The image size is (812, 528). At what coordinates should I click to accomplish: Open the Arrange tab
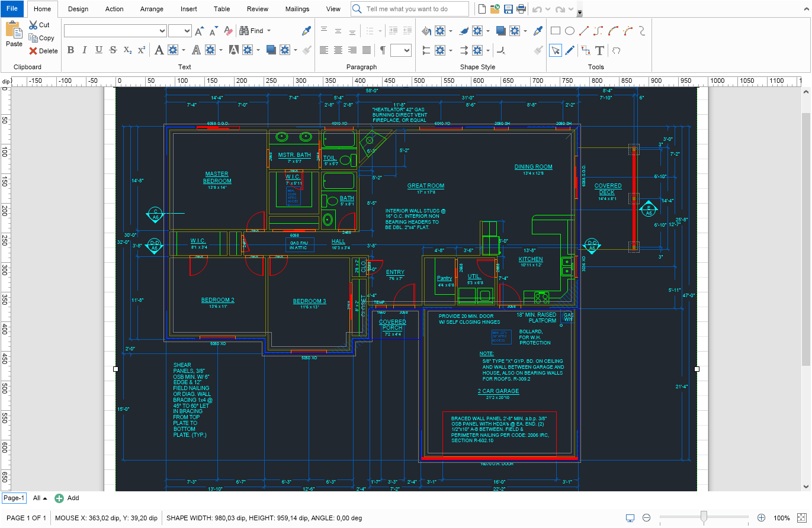(152, 9)
